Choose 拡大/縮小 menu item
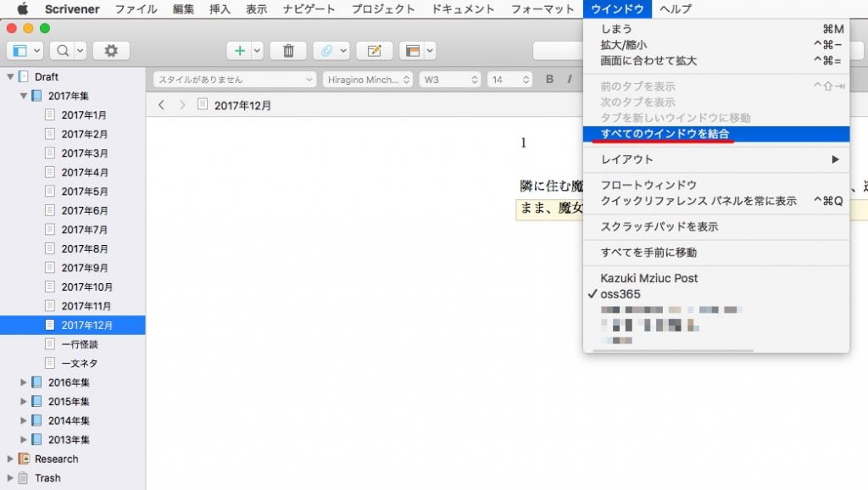 716,45
